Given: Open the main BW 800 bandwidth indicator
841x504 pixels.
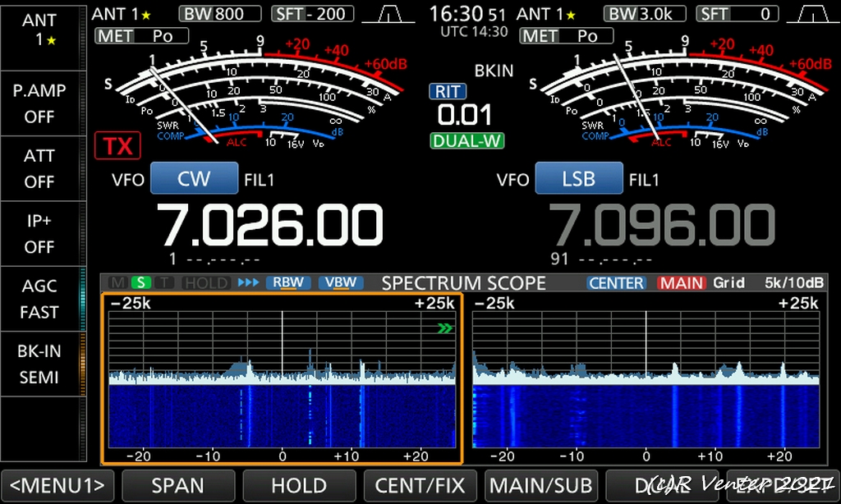Looking at the screenshot, I should pos(220,14).
